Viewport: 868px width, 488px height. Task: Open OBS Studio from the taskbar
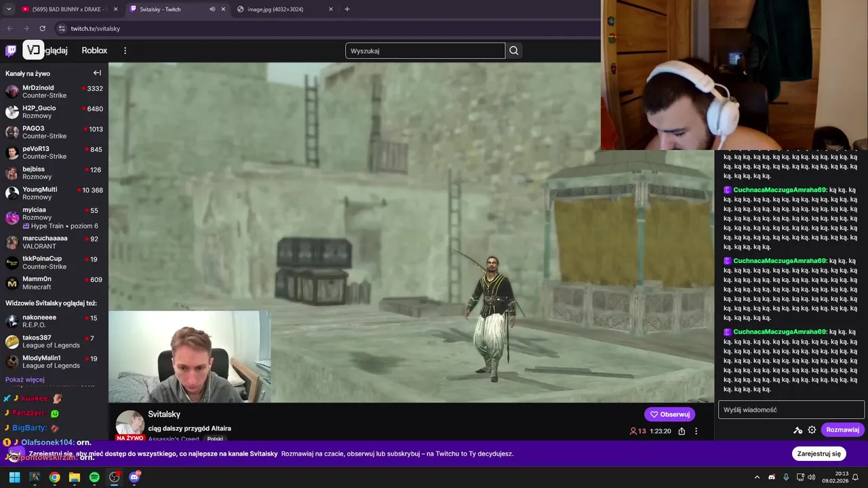point(115,477)
